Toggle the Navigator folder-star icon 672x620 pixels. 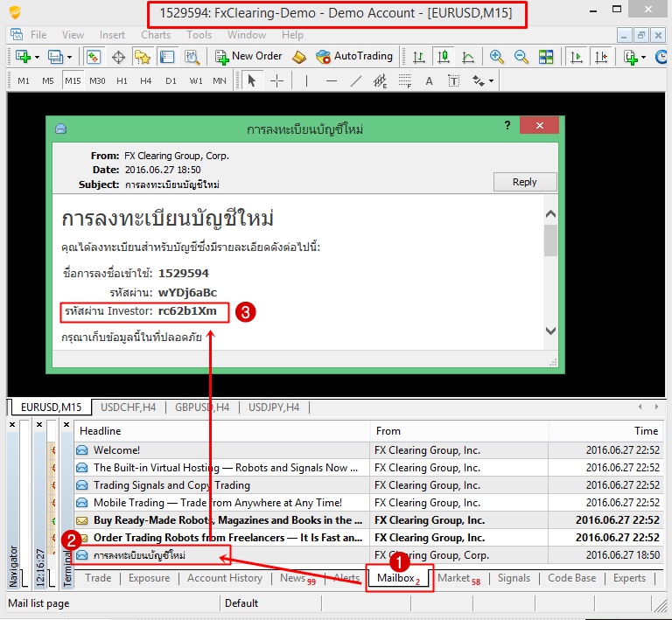[x=143, y=57]
